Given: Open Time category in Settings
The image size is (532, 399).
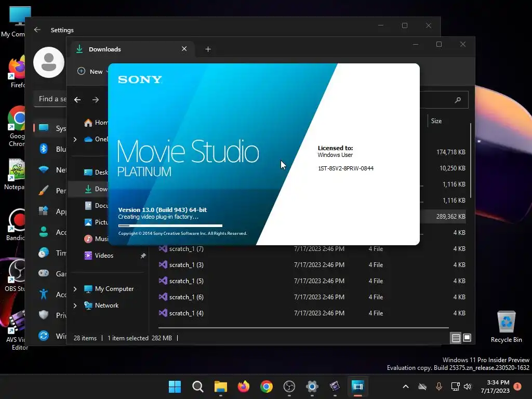Looking at the screenshot, I should click(x=51, y=253).
